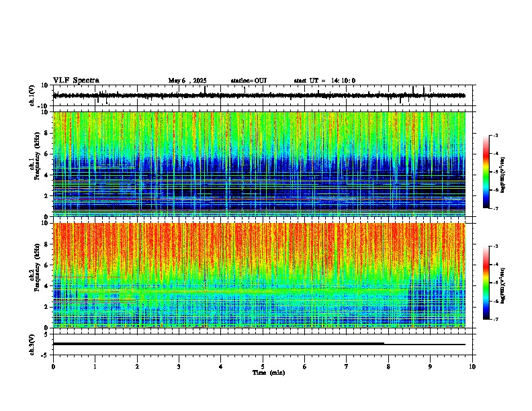Screen dimensions: 532x411
Task: Click time axis tick label 3
Action: (179, 367)
